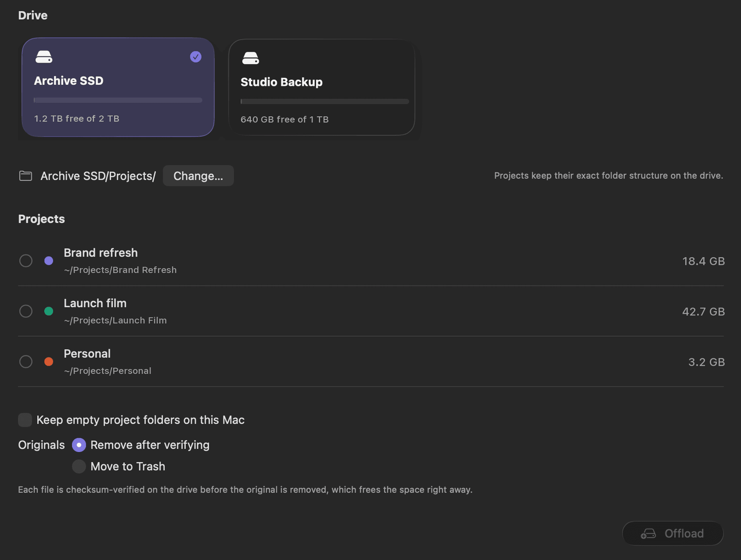This screenshot has width=741, height=560.
Task: Click the Launch film project name
Action: 95,303
